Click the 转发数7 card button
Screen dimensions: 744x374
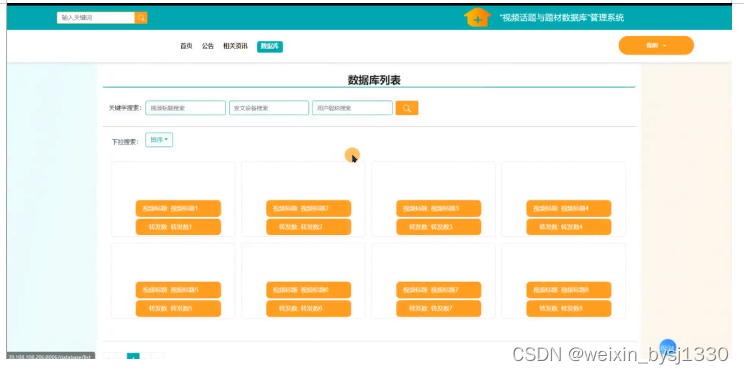(x=438, y=309)
